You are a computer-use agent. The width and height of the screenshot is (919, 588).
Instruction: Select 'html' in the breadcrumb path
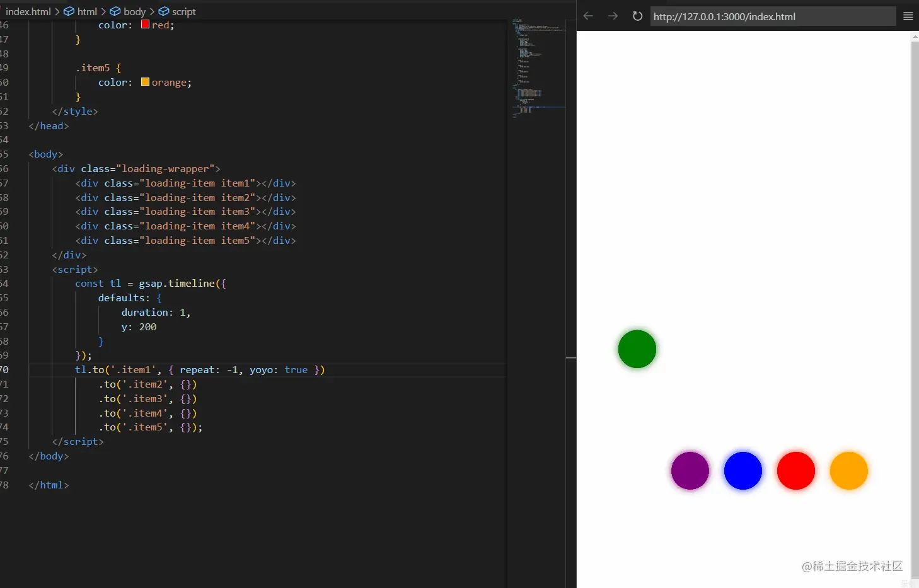87,11
